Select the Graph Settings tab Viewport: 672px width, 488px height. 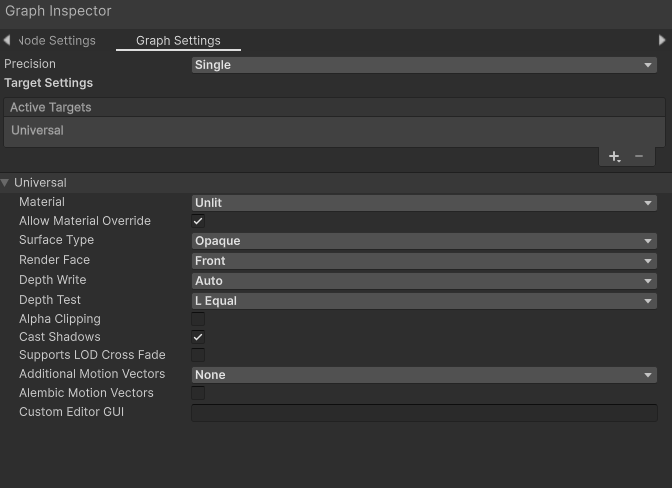(178, 41)
